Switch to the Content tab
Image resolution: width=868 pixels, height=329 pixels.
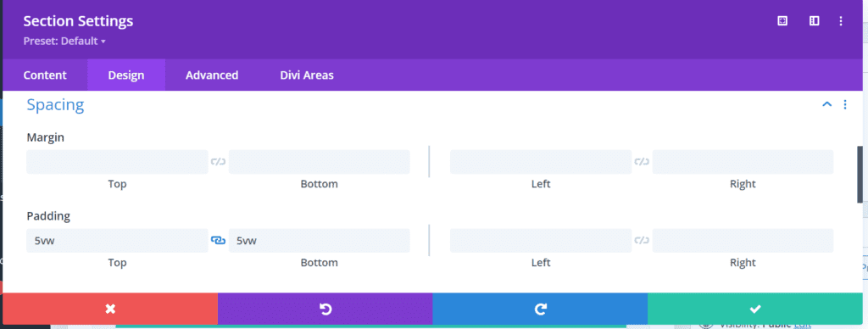pos(45,75)
